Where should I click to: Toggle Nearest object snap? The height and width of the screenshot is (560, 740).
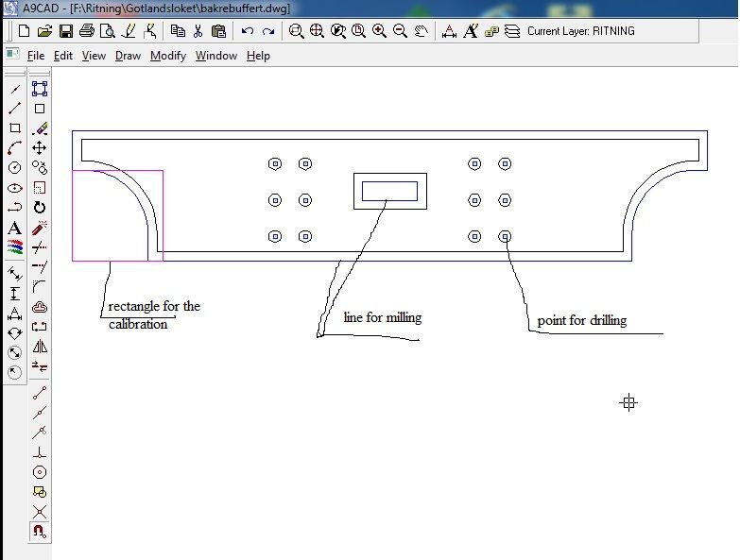click(x=40, y=432)
